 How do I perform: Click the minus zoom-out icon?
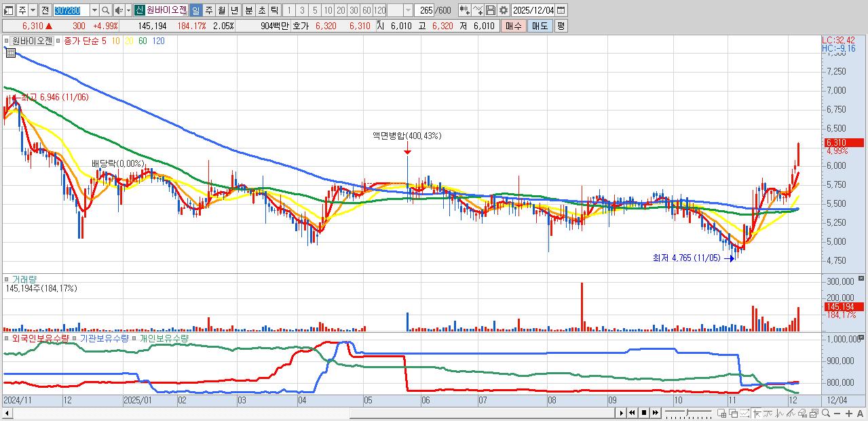(x=838, y=413)
